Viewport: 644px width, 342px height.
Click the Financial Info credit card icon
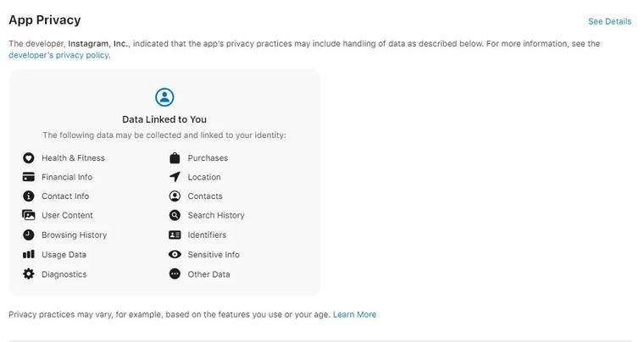[28, 177]
